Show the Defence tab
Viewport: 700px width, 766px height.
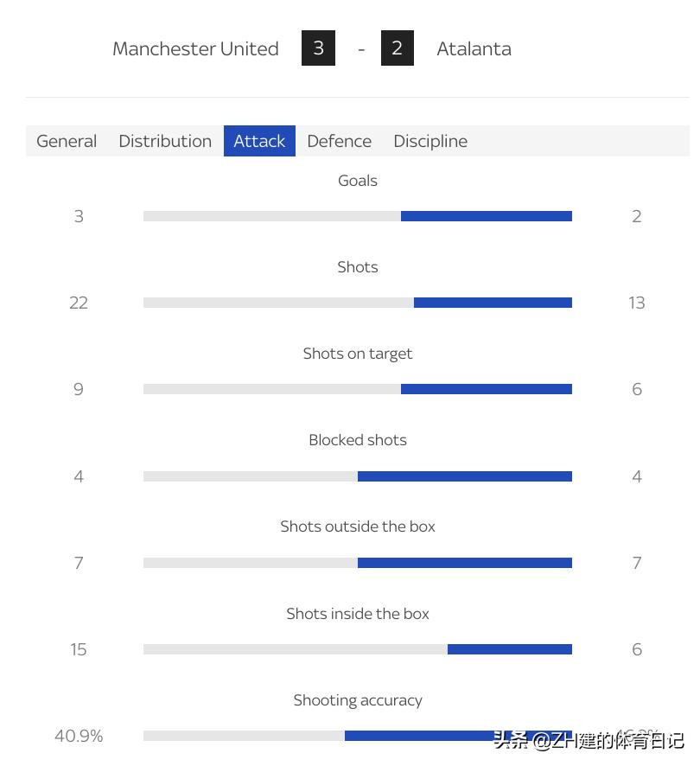pyautogui.click(x=339, y=141)
